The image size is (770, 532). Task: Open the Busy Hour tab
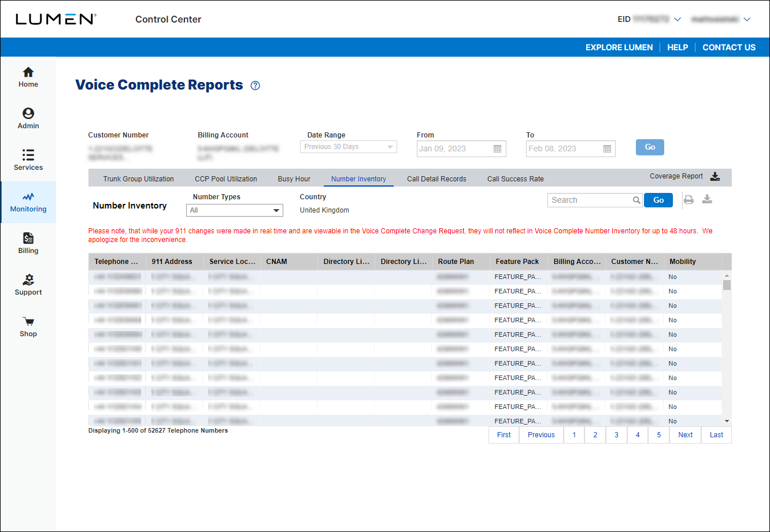[294, 179]
